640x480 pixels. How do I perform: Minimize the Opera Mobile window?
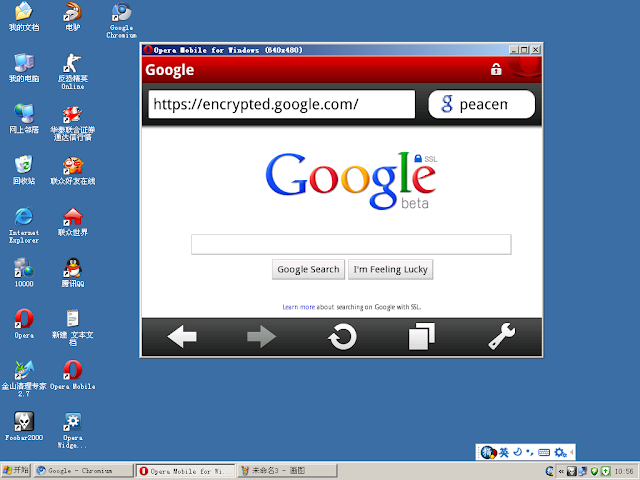(514, 50)
